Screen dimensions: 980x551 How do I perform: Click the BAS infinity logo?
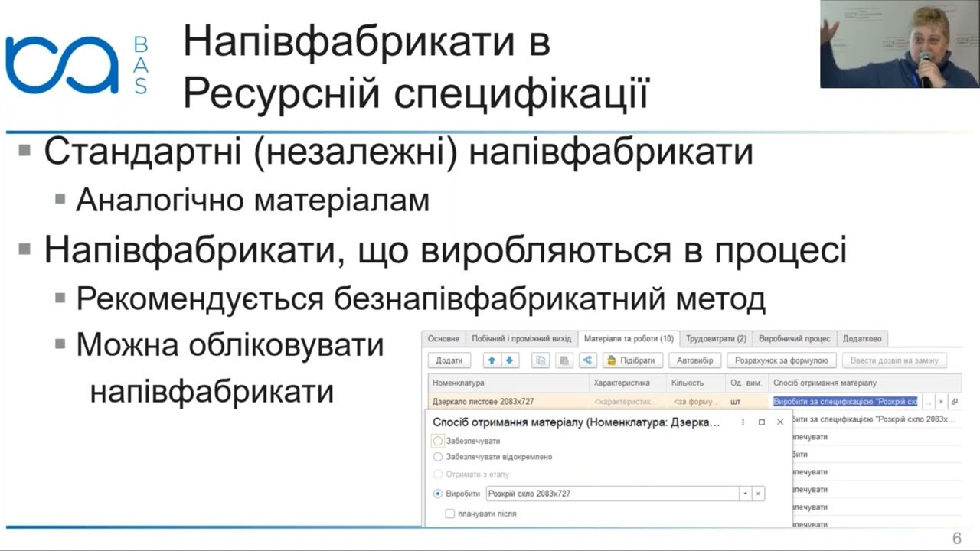click(x=62, y=64)
